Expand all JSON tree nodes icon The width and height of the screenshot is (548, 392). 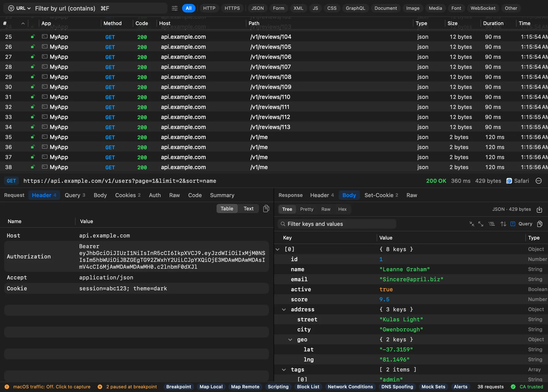pos(481,224)
